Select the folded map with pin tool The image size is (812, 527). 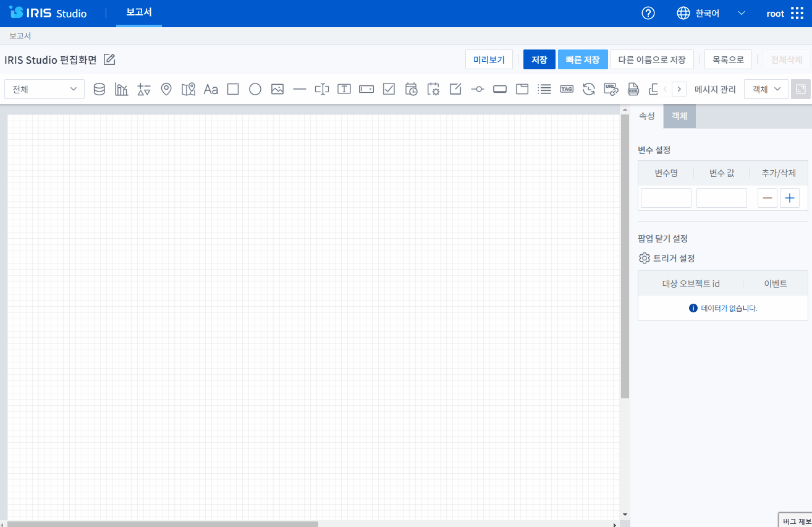[x=188, y=89]
